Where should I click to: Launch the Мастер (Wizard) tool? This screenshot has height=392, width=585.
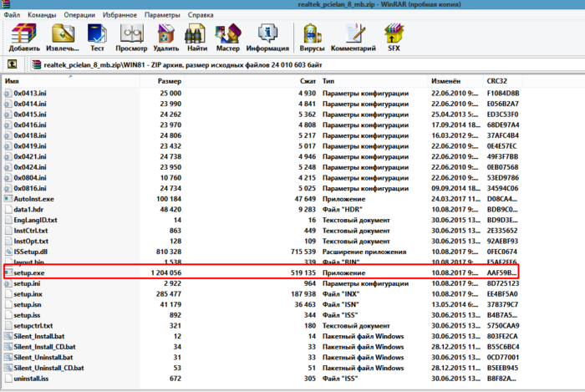228,38
